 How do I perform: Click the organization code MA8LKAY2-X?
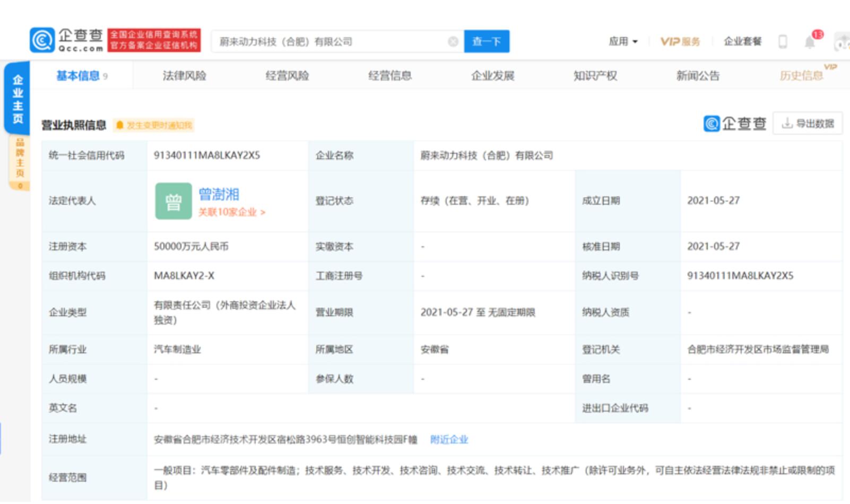[x=184, y=276]
